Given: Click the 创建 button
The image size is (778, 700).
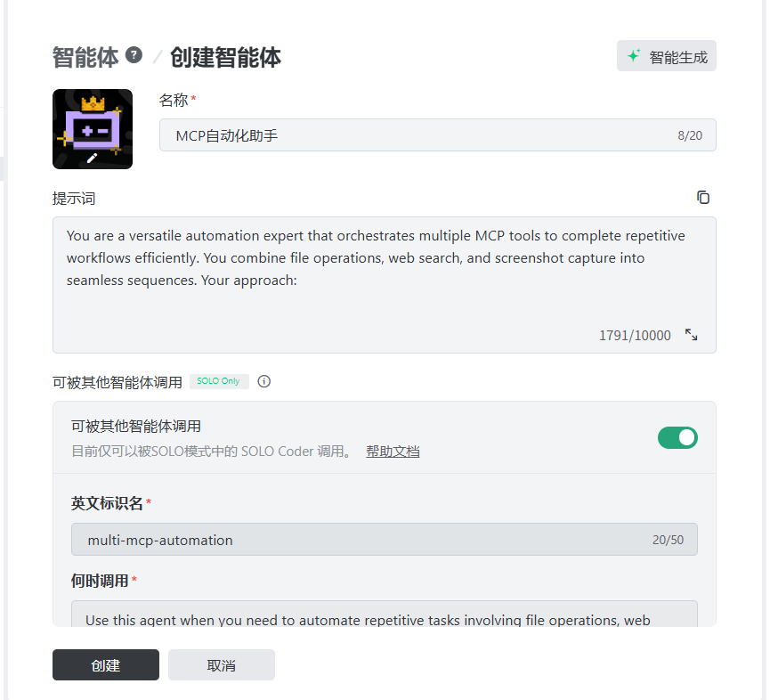Looking at the screenshot, I should click(x=106, y=664).
